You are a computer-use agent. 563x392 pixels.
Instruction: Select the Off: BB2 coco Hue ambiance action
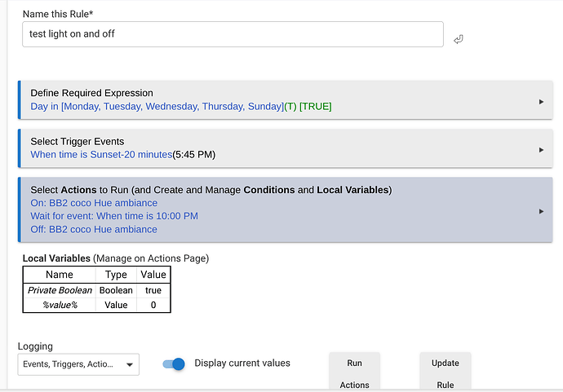(94, 229)
